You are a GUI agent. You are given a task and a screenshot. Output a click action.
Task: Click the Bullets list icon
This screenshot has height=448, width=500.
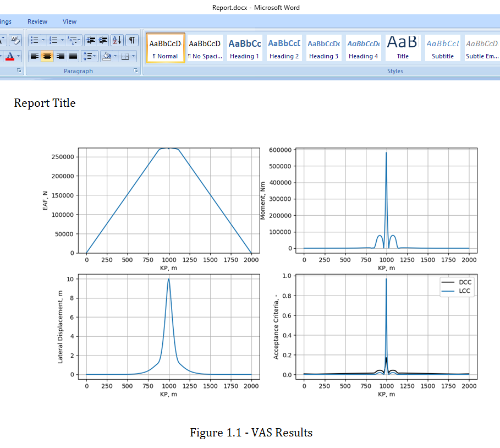[x=34, y=40]
